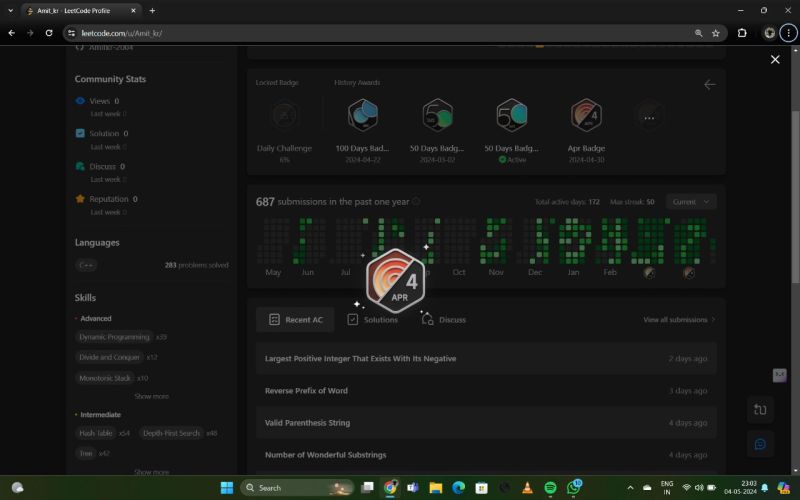The image size is (800, 500).
Task: Select the Apr Badge in the badge list
Action: [586, 115]
